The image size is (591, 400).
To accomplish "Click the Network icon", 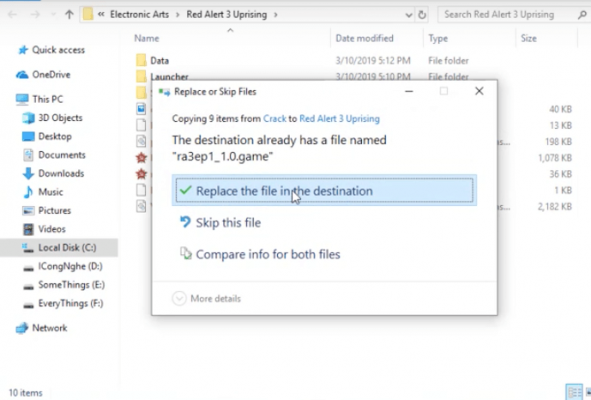I will click(x=22, y=328).
